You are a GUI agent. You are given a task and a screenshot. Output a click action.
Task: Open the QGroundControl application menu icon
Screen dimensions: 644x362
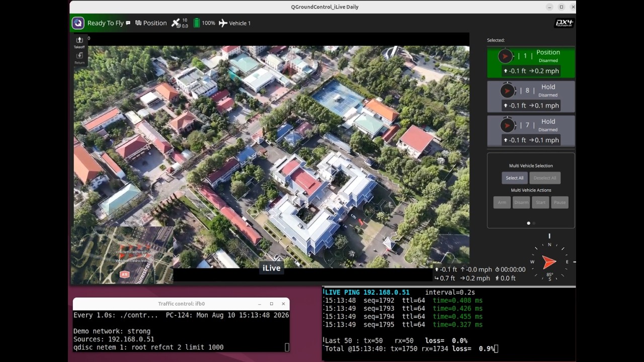pyautogui.click(x=78, y=23)
